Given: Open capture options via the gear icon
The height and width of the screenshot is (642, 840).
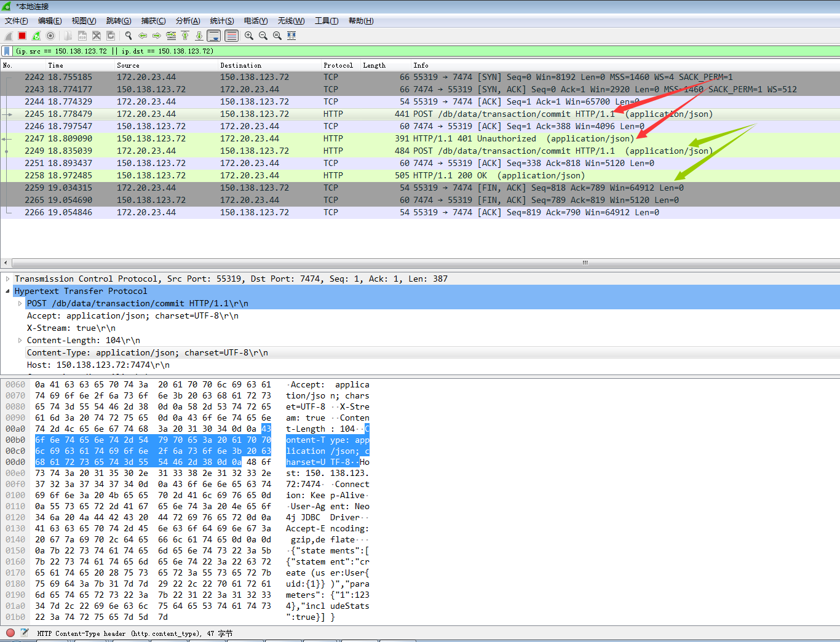Looking at the screenshot, I should (x=50, y=35).
